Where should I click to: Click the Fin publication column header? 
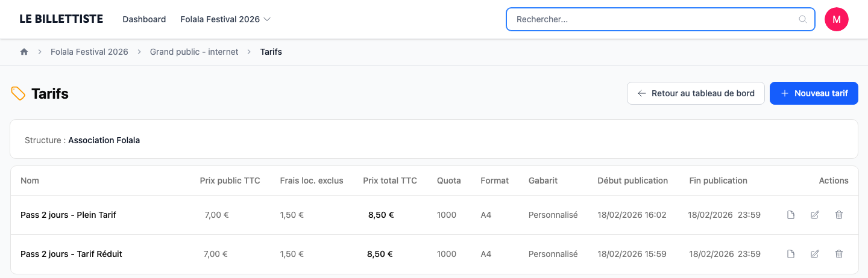[719, 181]
